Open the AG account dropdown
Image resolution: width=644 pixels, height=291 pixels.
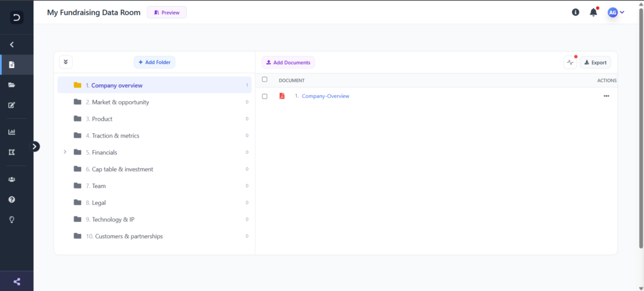click(616, 13)
